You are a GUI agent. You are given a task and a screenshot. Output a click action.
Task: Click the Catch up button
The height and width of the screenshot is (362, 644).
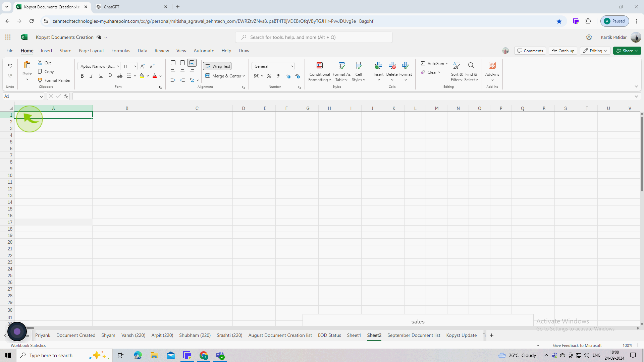pyautogui.click(x=563, y=51)
